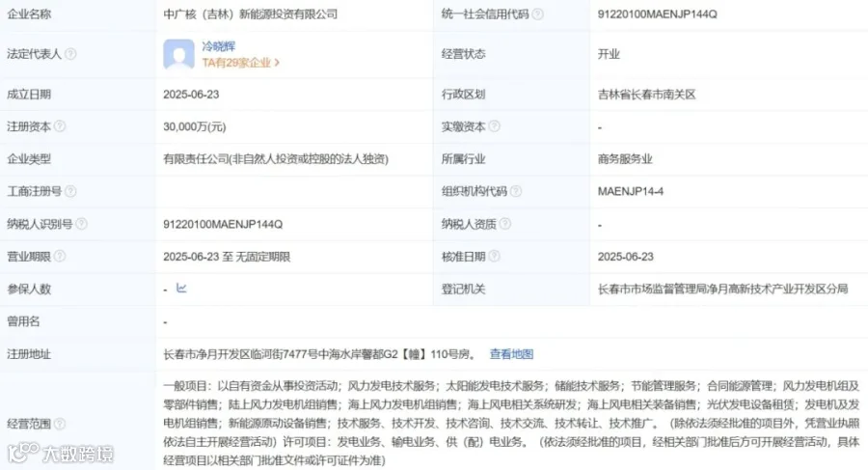Click the 参保人数 label cell

click(77, 289)
